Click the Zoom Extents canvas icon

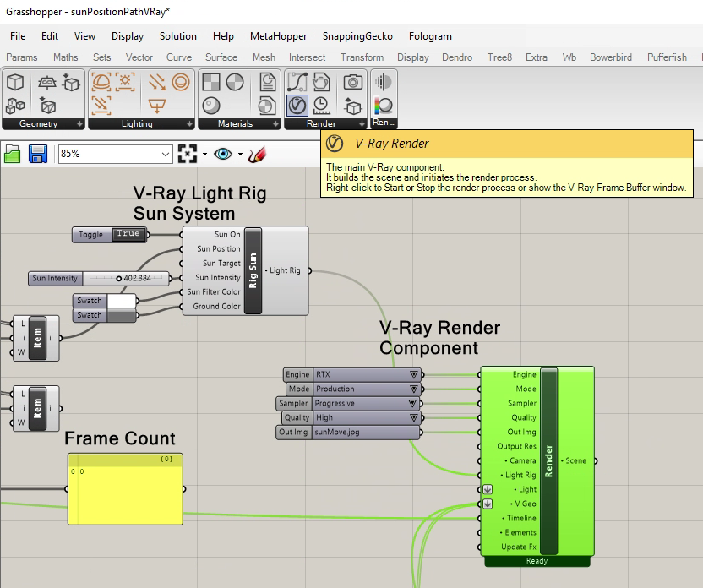(188, 154)
